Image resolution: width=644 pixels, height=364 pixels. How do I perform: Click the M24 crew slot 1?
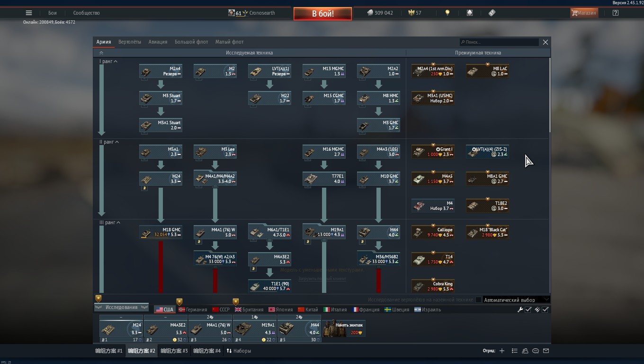tap(121, 329)
